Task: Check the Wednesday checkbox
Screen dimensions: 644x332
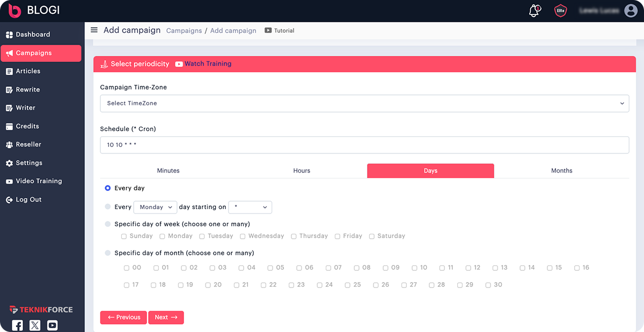Action: 243,236
